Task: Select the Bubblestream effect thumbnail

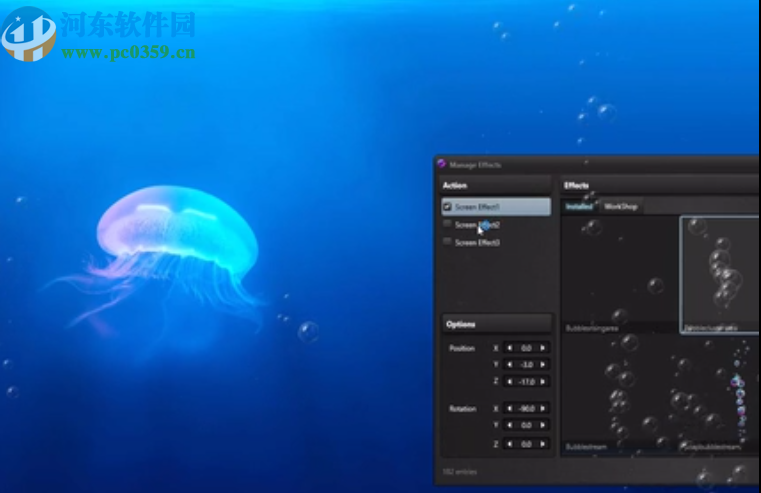Action: click(x=619, y=394)
